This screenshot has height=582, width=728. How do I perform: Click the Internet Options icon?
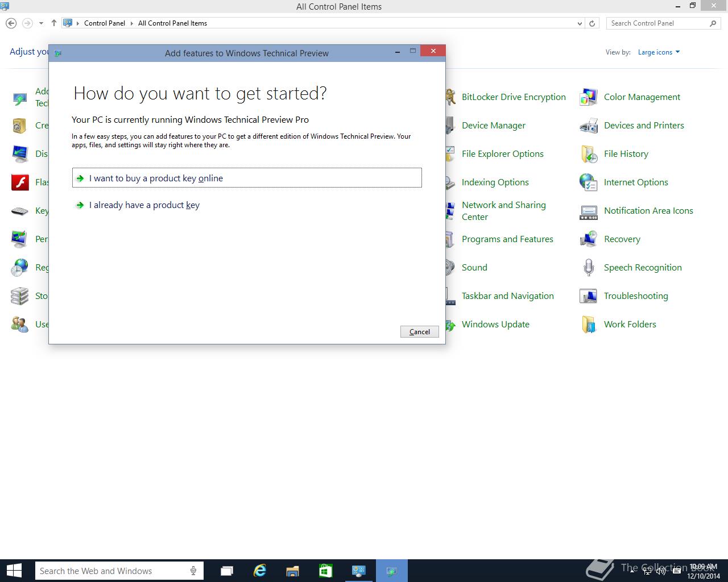pos(588,182)
